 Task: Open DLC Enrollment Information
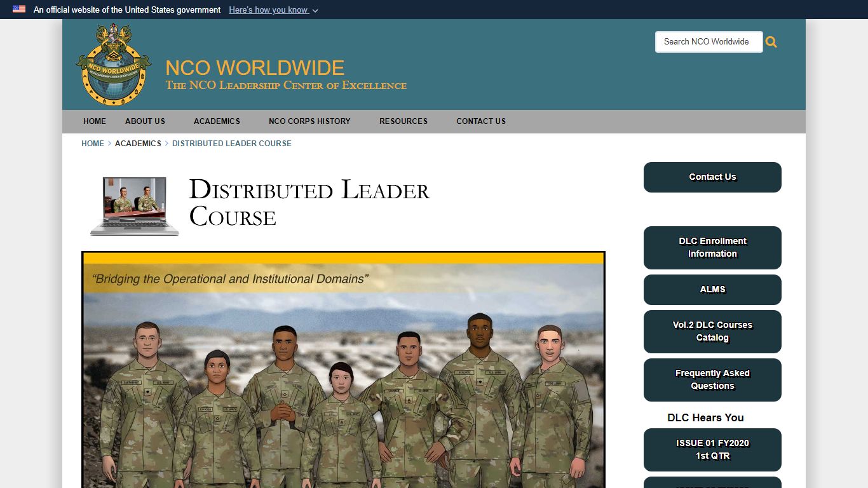click(712, 248)
